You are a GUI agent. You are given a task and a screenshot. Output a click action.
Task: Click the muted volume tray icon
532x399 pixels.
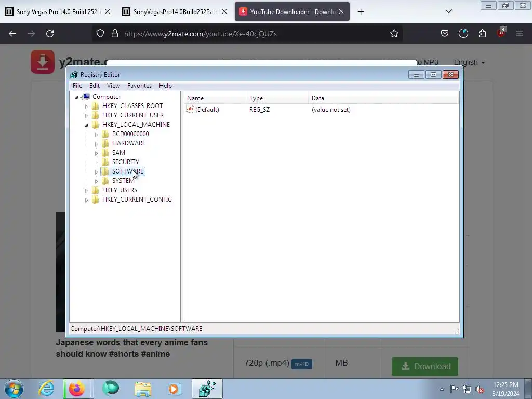click(480, 389)
